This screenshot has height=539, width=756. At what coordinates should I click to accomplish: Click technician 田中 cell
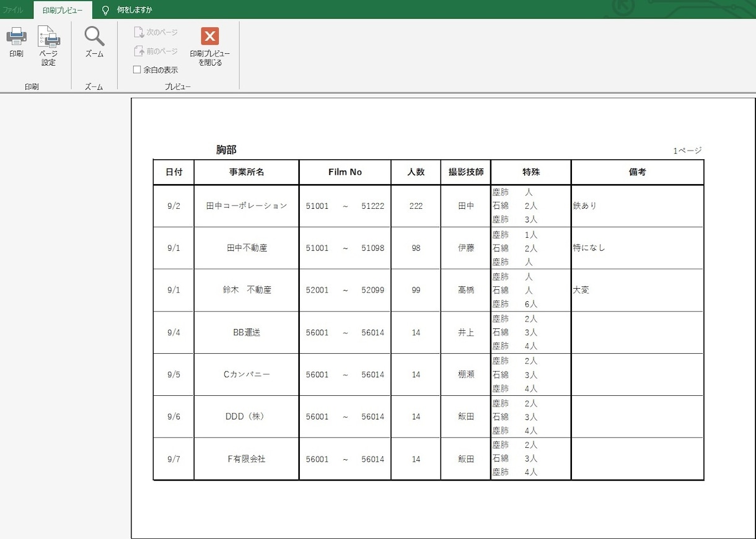coord(466,206)
